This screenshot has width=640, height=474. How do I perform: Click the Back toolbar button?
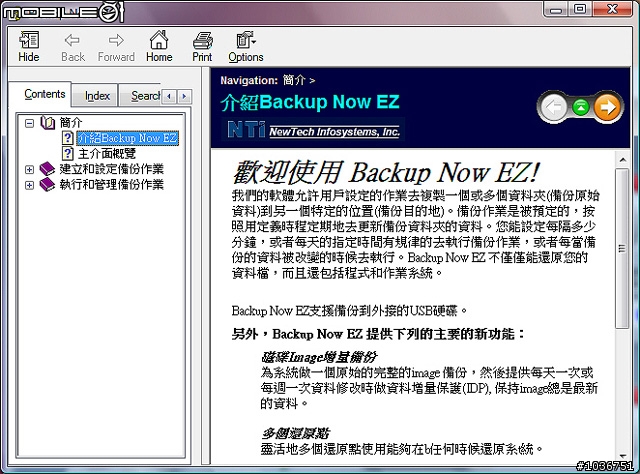tap(73, 46)
